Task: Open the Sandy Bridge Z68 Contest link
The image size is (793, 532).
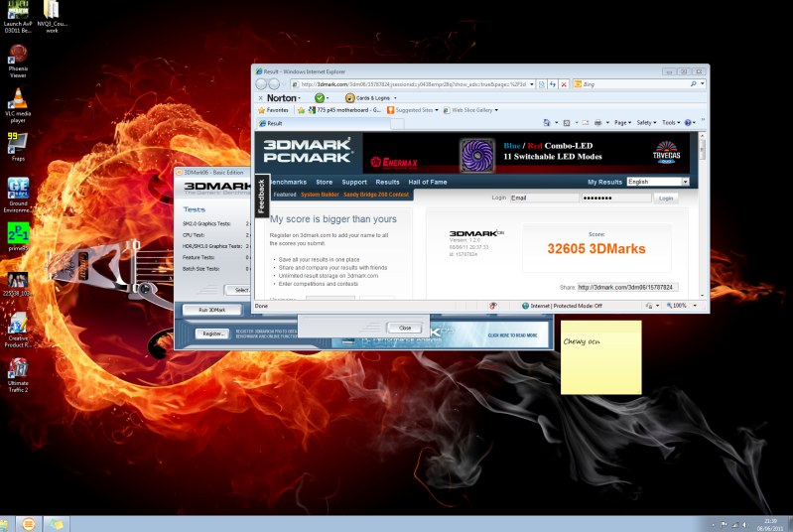Action: 376,195
